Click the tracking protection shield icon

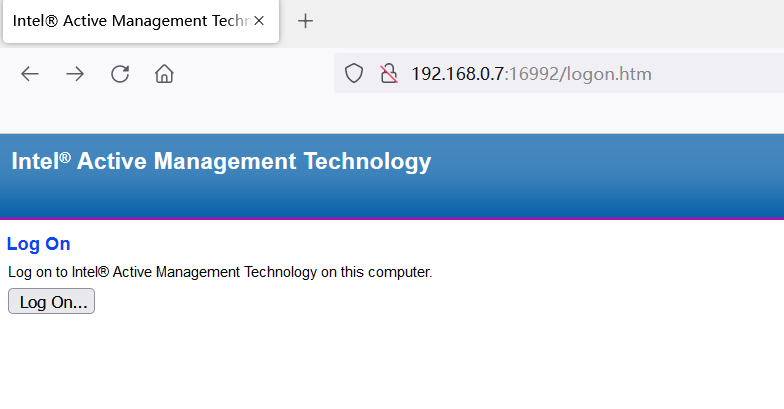(x=353, y=73)
